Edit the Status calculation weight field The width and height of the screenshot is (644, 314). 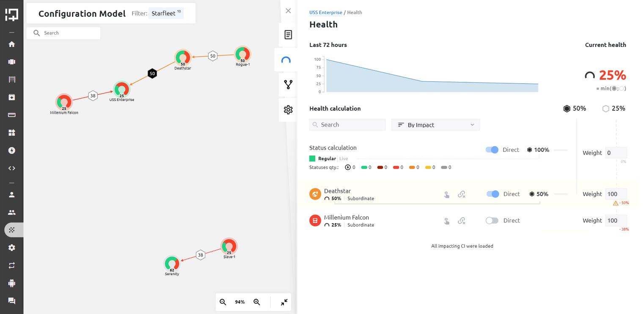click(x=616, y=153)
